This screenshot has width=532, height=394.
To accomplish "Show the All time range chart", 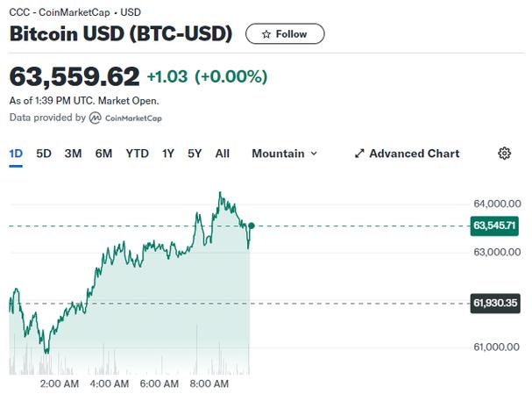I will click(x=223, y=154).
